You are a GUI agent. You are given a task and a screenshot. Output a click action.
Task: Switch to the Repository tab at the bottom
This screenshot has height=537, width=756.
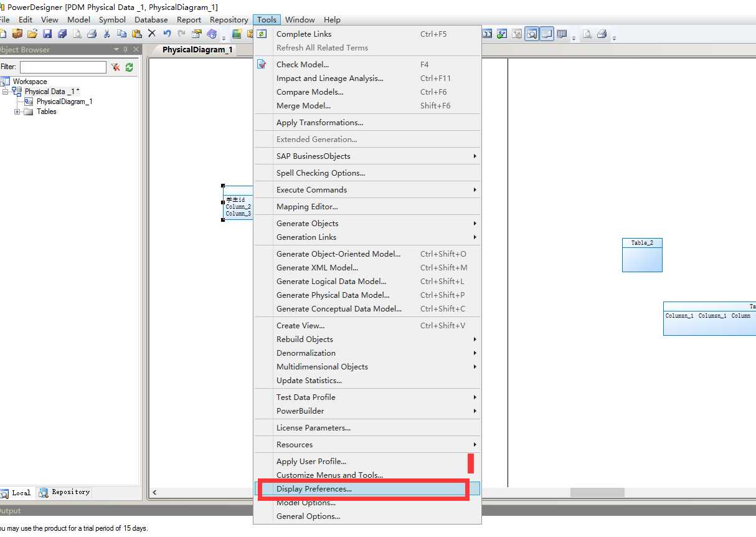tap(65, 492)
